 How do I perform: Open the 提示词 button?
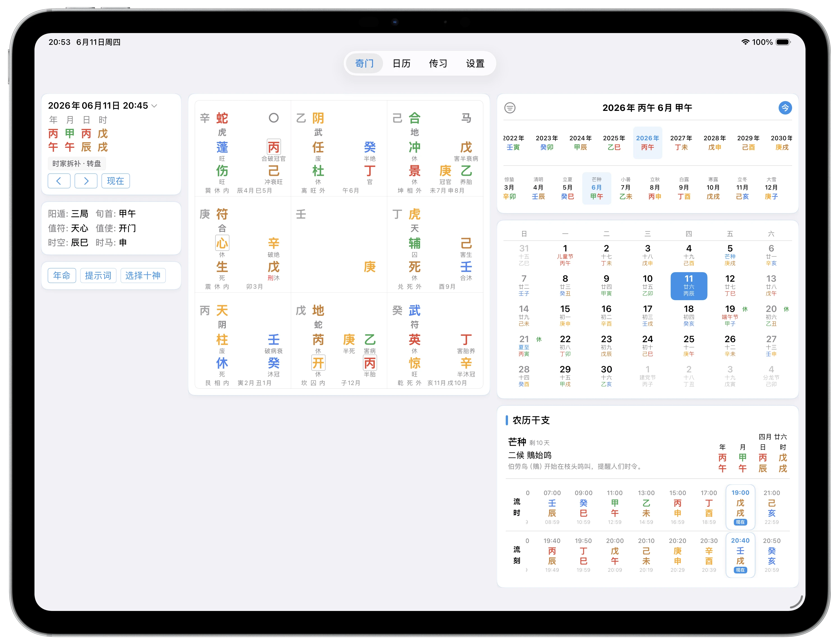click(98, 276)
